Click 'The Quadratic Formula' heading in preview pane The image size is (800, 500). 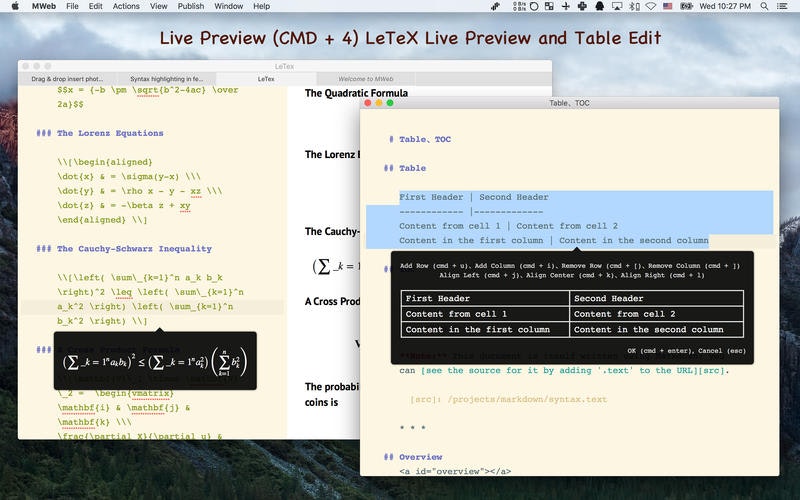356,93
